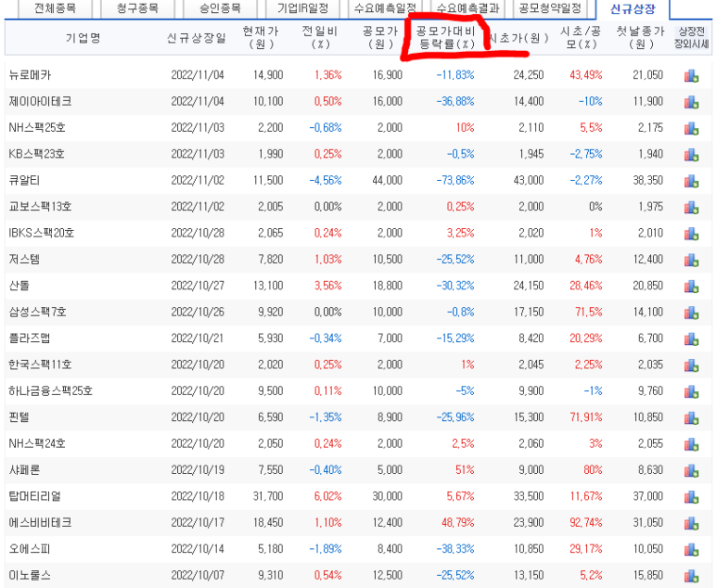Open chart icon in NH스팩25호 row
This screenshot has width=717, height=588.
(691, 129)
